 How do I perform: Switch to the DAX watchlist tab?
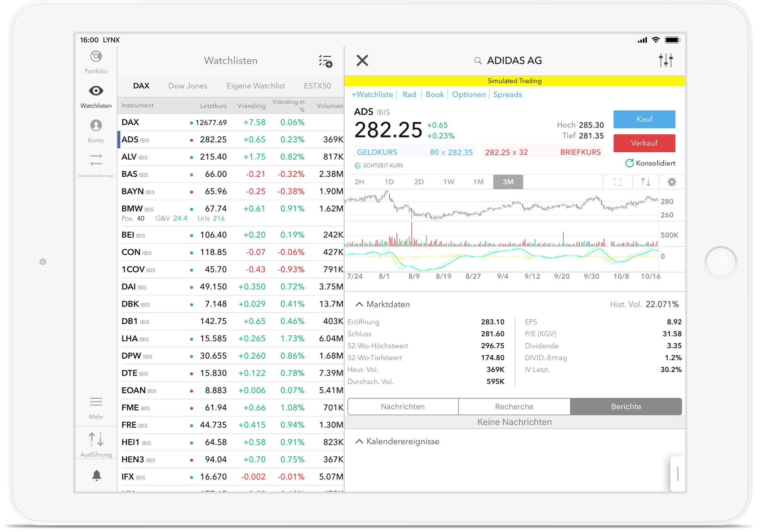(x=141, y=86)
